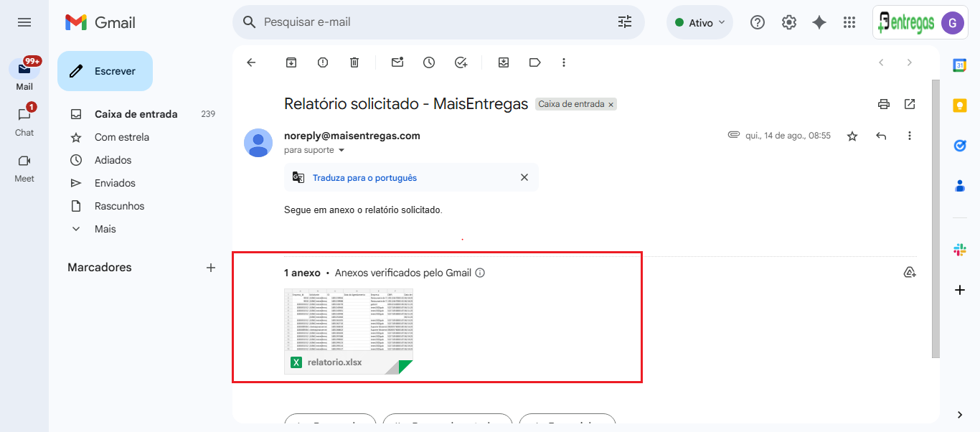Report this email as spam
The height and width of the screenshot is (432, 980).
click(x=323, y=62)
